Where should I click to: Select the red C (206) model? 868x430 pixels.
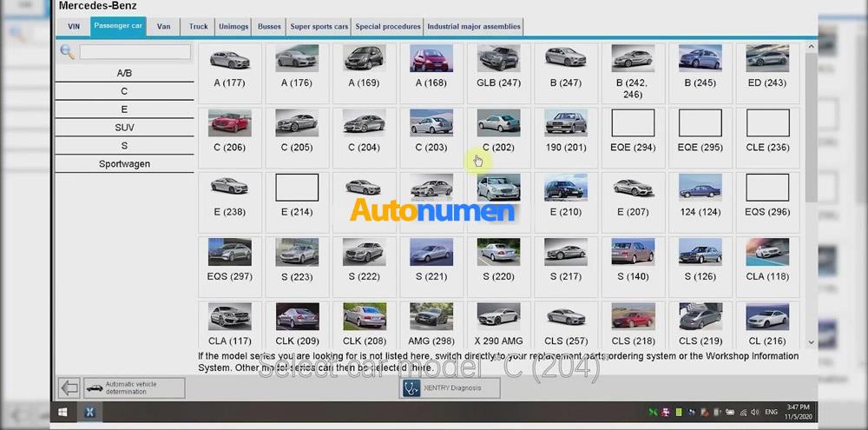pyautogui.click(x=230, y=137)
